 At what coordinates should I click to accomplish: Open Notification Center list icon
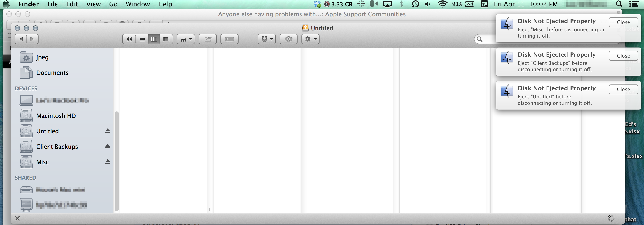(x=634, y=4)
